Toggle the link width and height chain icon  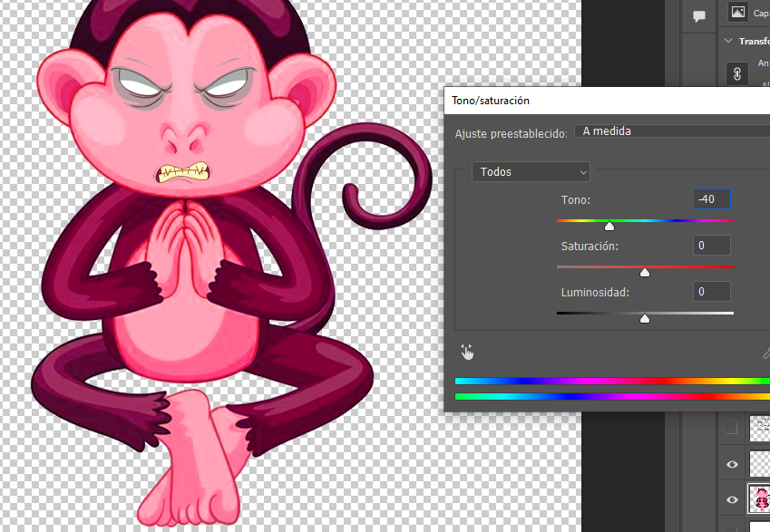click(x=737, y=73)
